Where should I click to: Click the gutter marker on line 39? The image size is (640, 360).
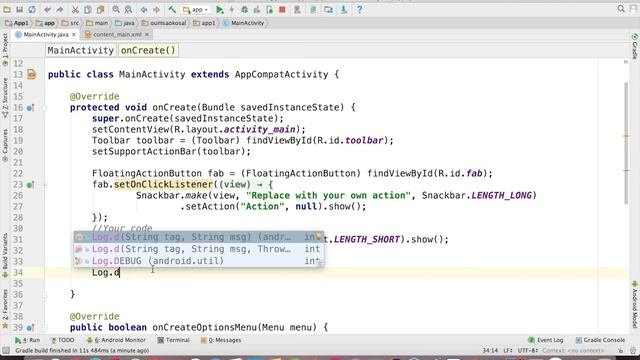point(30,327)
